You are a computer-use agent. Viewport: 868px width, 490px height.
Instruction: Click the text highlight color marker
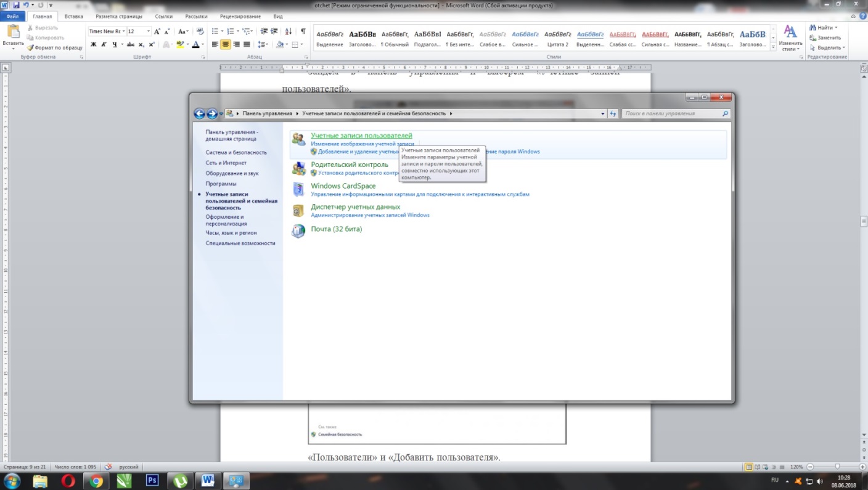point(179,44)
